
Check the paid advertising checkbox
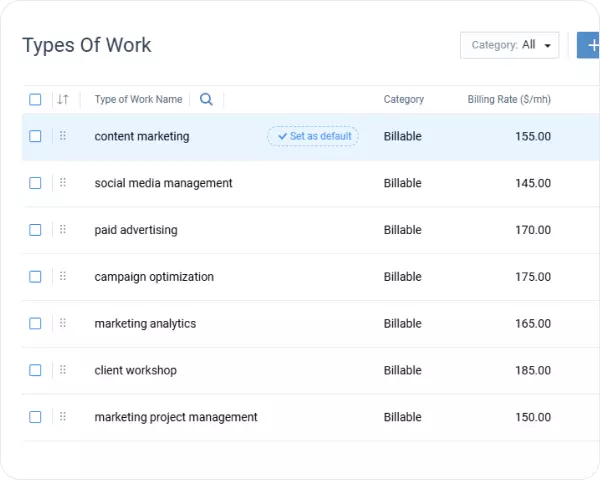[35, 230]
